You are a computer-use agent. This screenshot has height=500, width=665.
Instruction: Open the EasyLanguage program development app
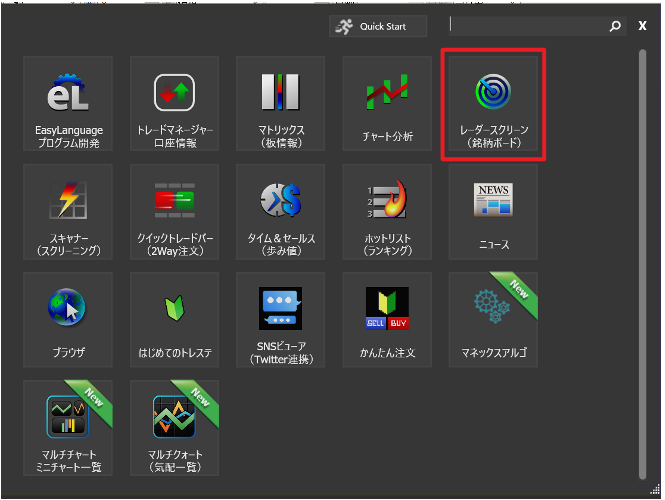coord(68,103)
